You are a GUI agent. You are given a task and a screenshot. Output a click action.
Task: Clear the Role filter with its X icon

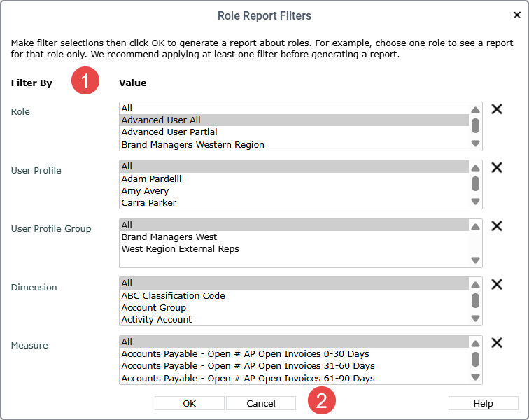point(497,109)
